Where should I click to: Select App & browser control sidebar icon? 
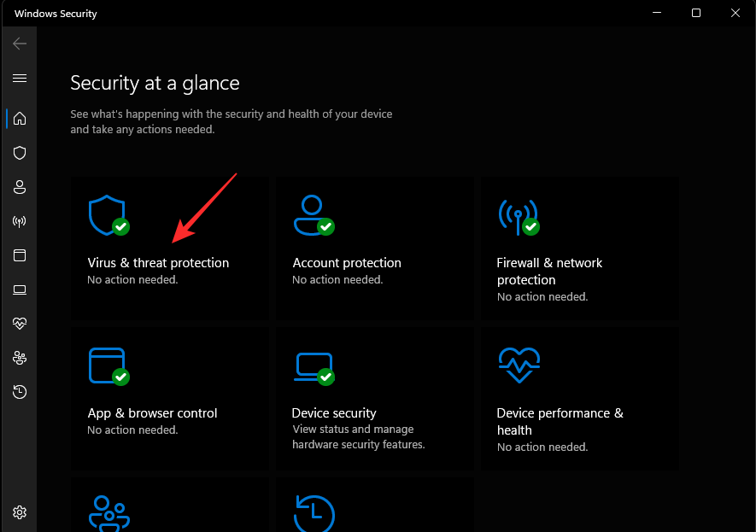pos(19,255)
